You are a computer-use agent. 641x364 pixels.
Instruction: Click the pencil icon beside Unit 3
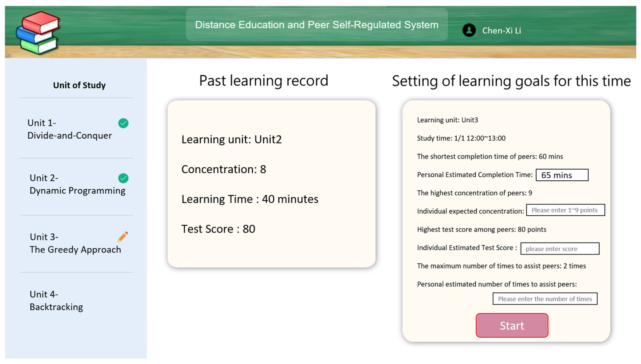click(123, 236)
